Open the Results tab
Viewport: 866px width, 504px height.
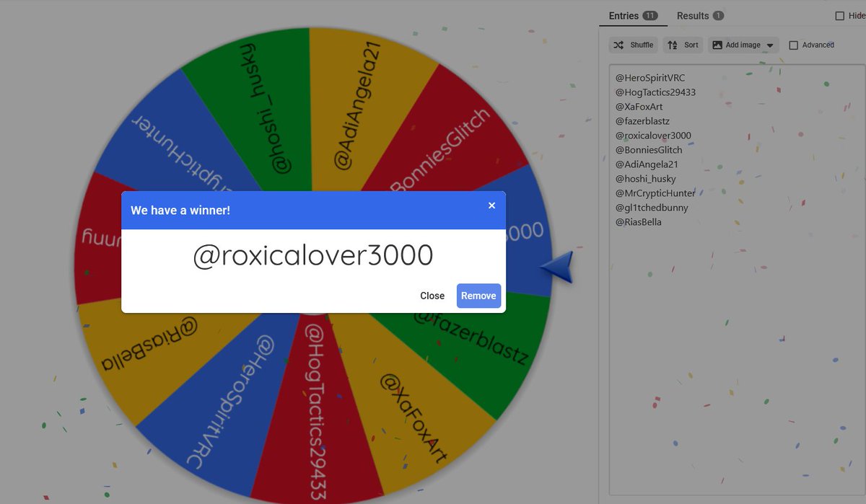tap(700, 16)
